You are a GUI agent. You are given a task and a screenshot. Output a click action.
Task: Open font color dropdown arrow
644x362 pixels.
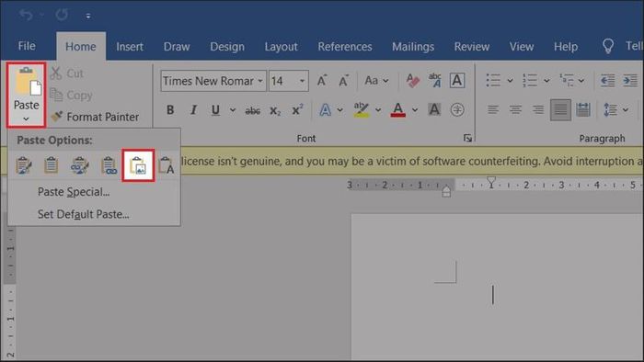pyautogui.click(x=415, y=110)
